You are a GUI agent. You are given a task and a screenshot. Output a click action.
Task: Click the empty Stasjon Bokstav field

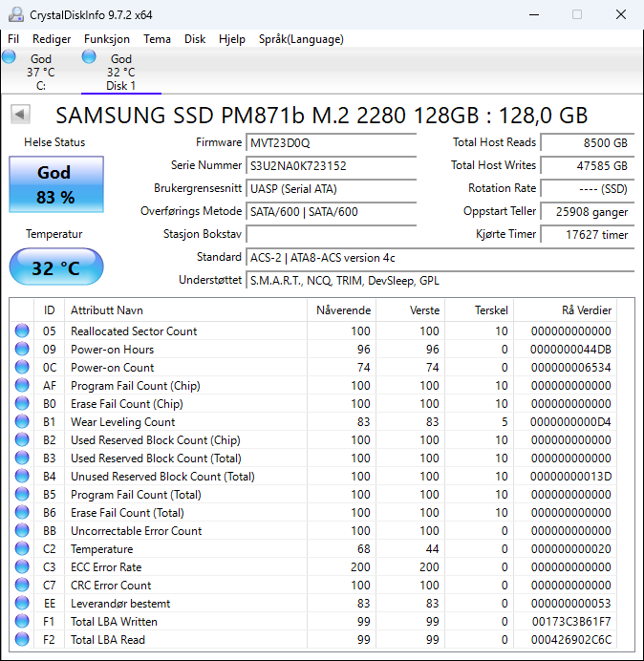331,234
